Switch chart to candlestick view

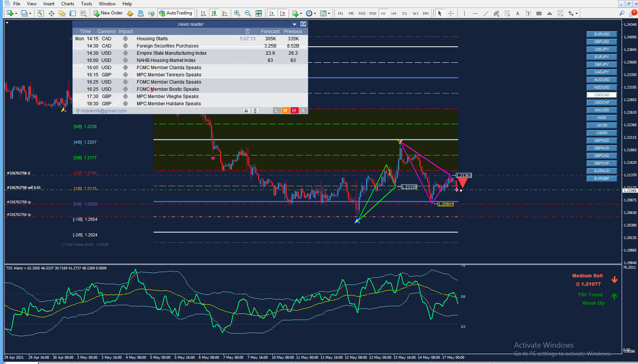[214, 13]
